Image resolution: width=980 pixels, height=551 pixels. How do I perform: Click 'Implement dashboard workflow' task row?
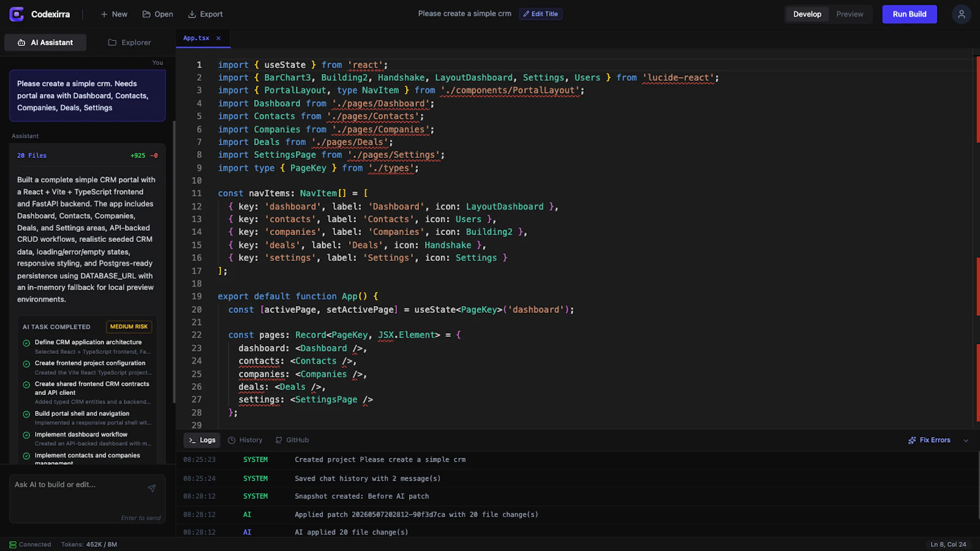coord(87,438)
